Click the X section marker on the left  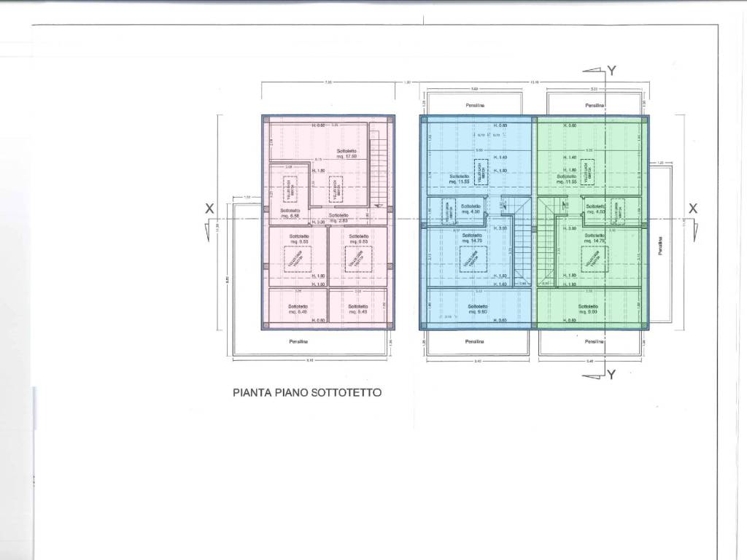[x=209, y=209]
